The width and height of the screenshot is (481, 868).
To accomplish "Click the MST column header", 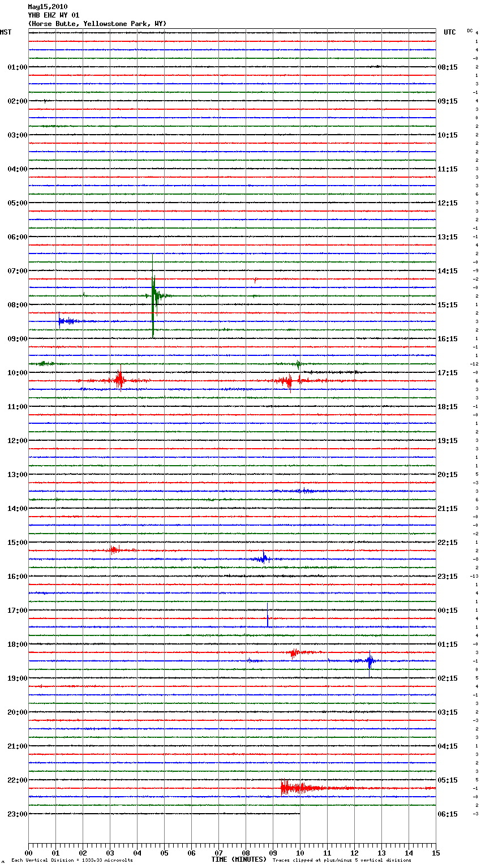I will pyautogui.click(x=6, y=32).
